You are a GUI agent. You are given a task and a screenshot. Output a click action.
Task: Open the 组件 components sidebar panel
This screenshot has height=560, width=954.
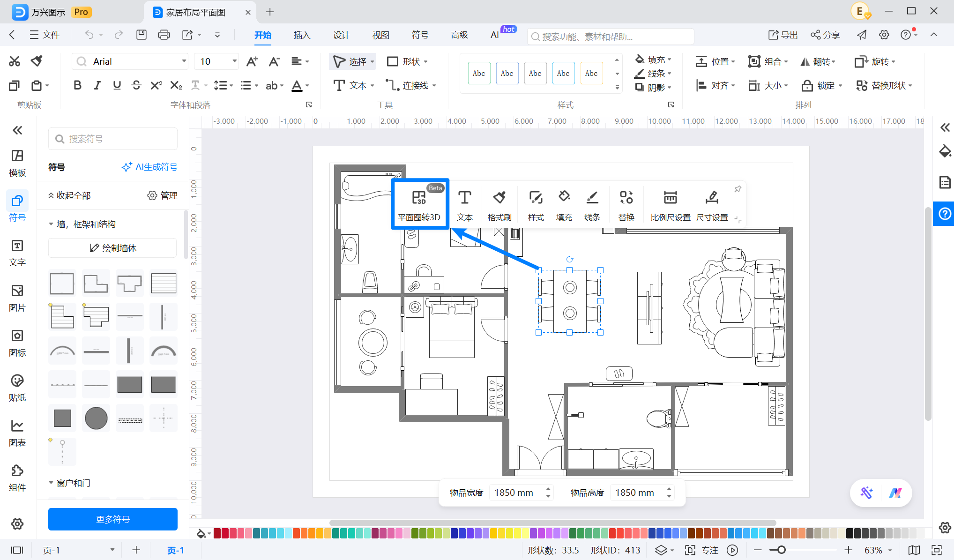pyautogui.click(x=17, y=478)
